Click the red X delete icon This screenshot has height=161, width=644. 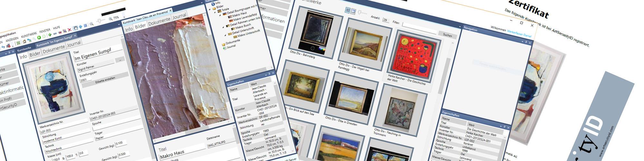click(x=69, y=30)
